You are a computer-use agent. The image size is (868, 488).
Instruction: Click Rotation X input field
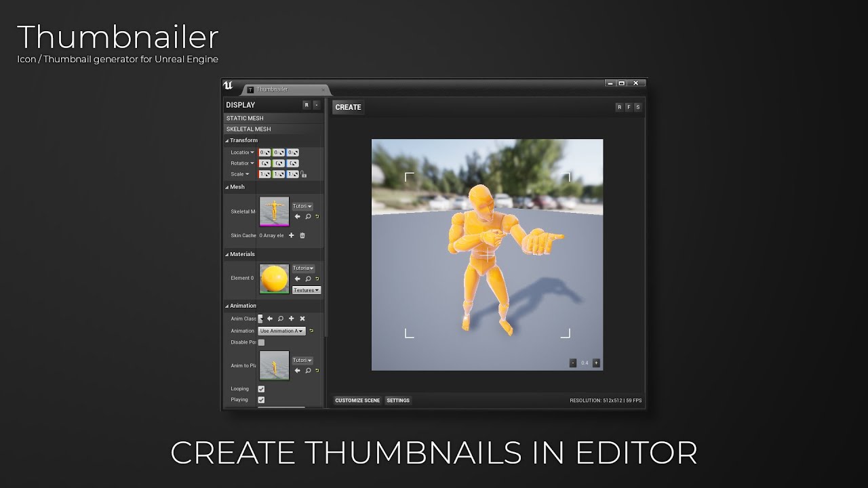(264, 163)
